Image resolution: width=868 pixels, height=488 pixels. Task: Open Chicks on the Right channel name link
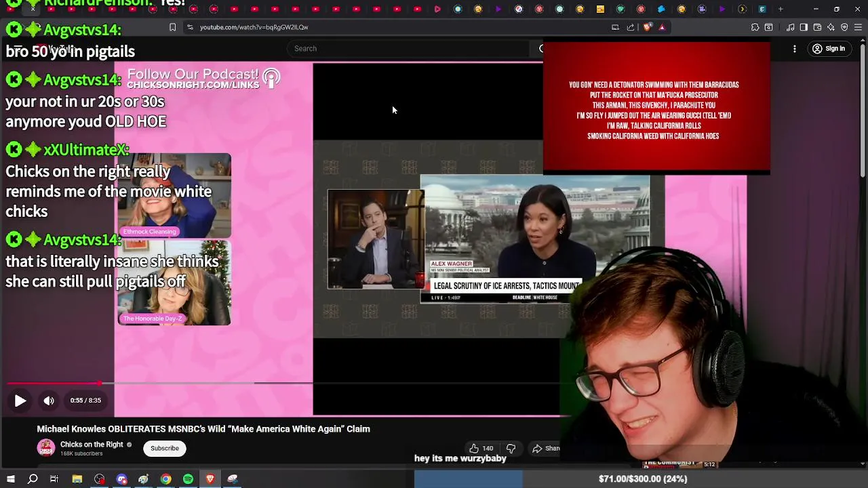(92, 445)
